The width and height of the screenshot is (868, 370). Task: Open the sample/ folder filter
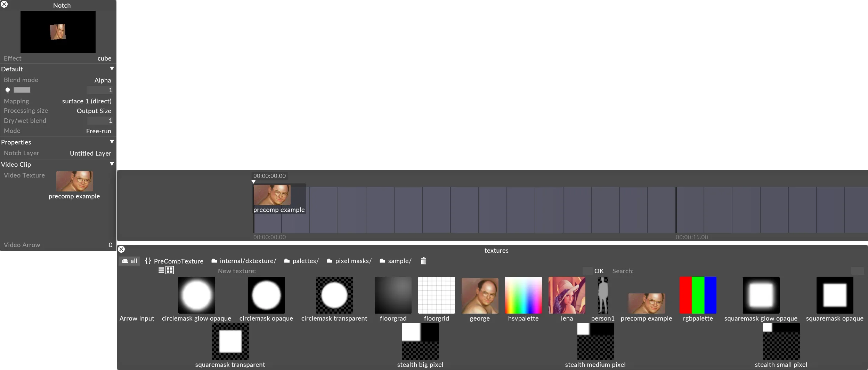point(396,261)
